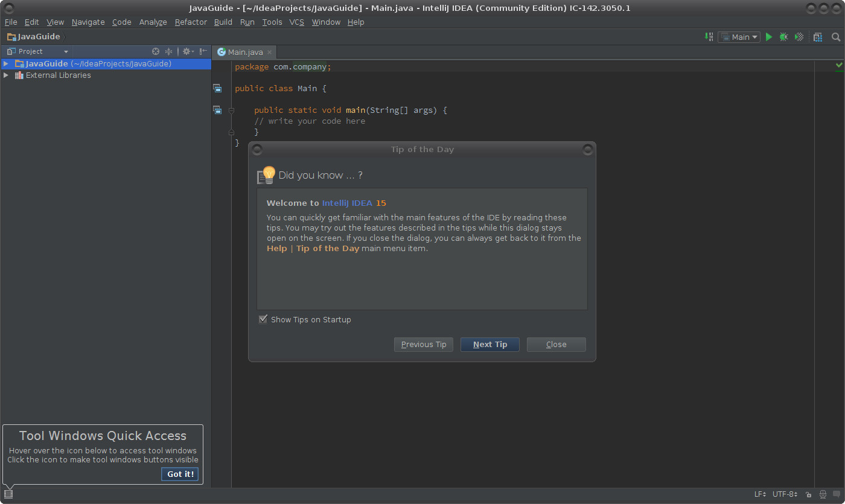845x504 pixels.
Task: Click the Next Tip button
Action: point(489,344)
